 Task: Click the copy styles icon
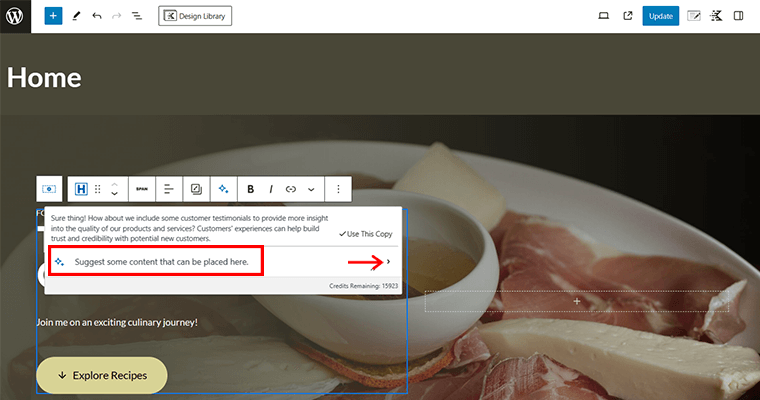point(196,189)
